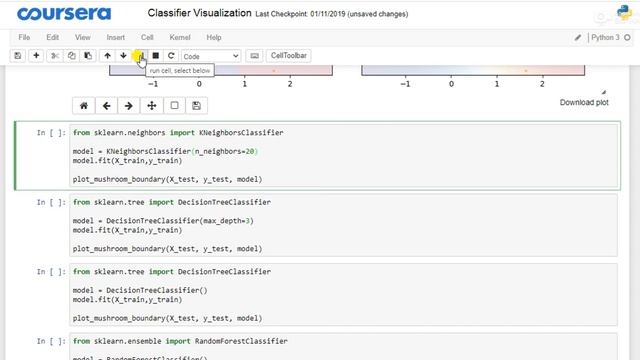Click the Python logo icon

coord(624,12)
